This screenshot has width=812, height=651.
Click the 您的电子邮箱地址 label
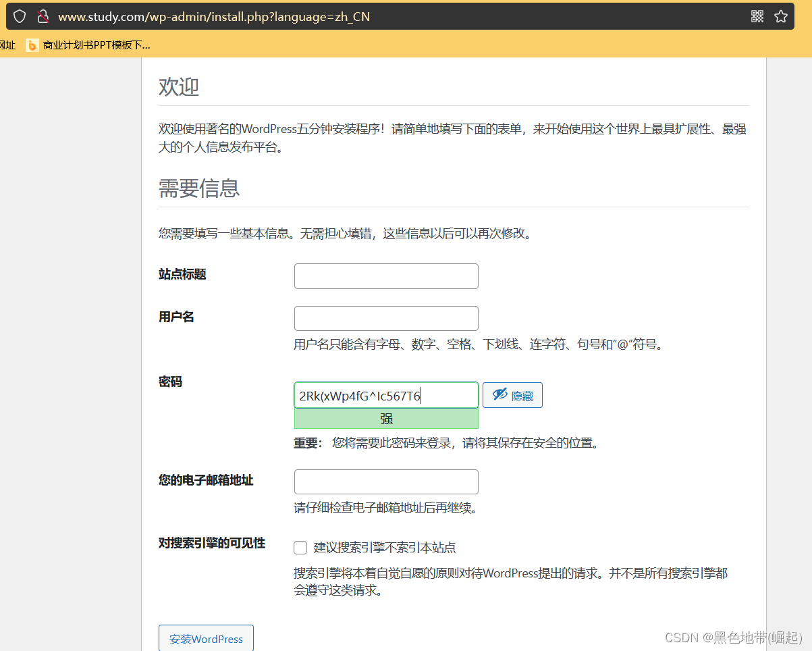click(x=206, y=480)
